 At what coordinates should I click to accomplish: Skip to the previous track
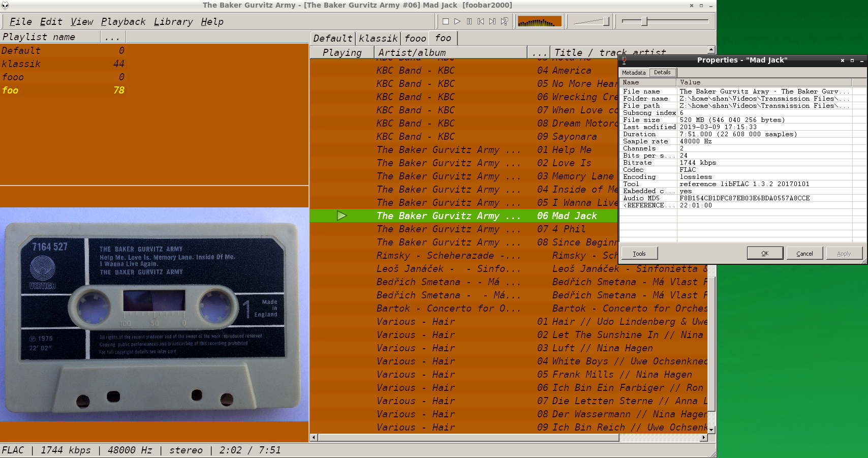(x=481, y=21)
